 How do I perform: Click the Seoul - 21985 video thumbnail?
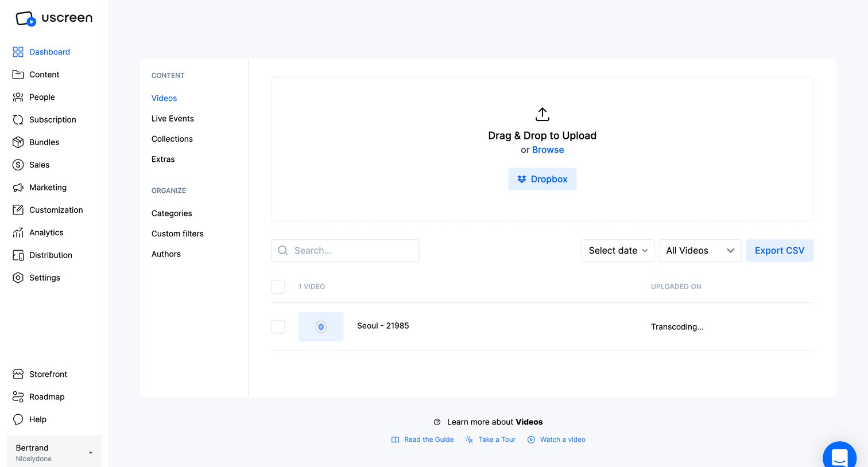321,327
